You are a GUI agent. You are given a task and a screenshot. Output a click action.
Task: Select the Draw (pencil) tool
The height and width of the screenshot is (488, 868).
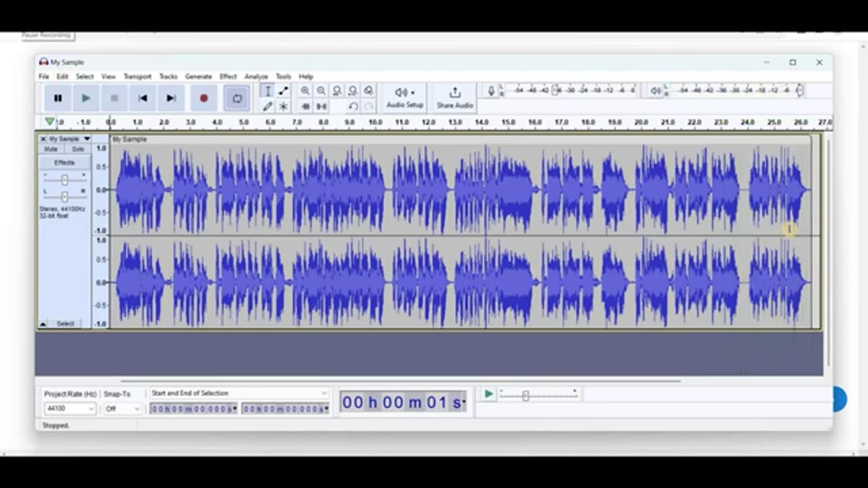pos(268,106)
